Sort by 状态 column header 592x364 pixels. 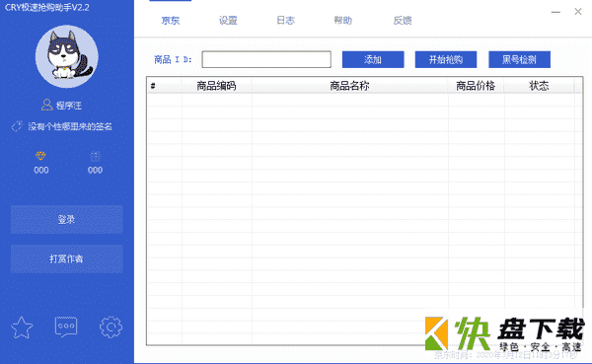click(539, 86)
